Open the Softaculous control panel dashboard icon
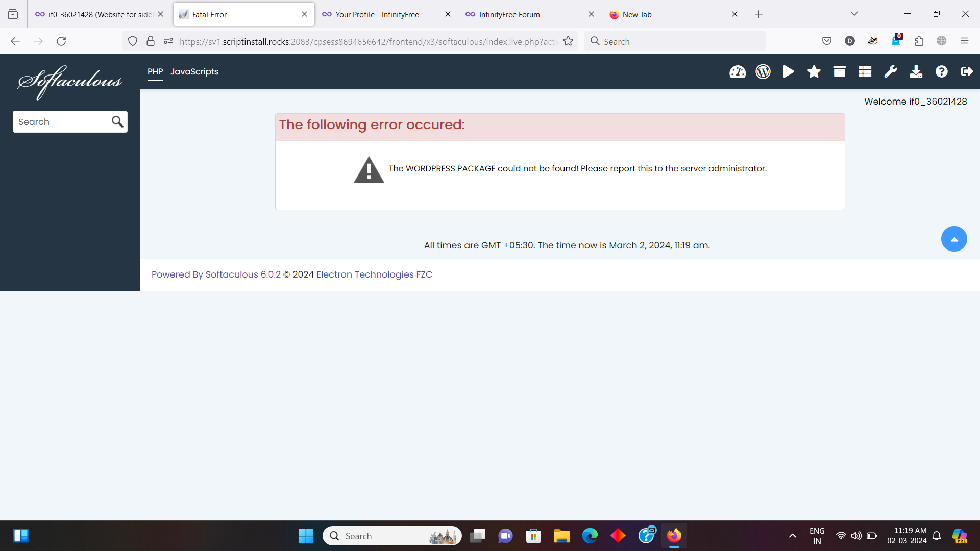 coord(738,72)
